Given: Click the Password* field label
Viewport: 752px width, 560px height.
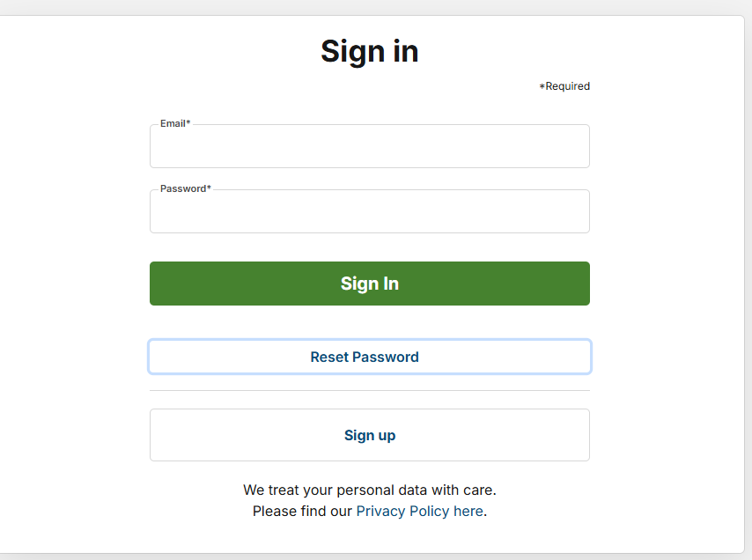Looking at the screenshot, I should click(x=184, y=188).
